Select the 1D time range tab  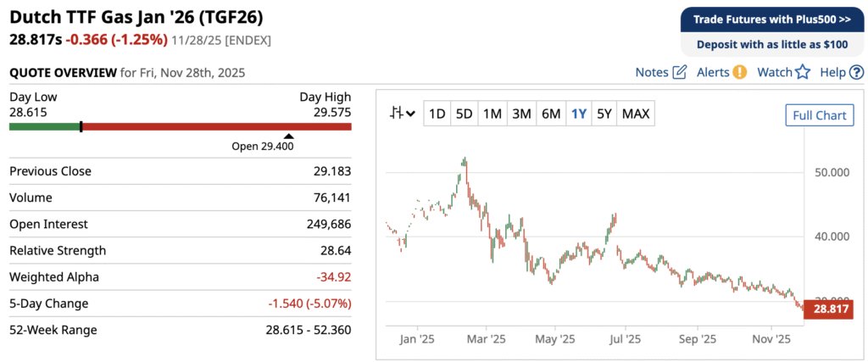[437, 114]
